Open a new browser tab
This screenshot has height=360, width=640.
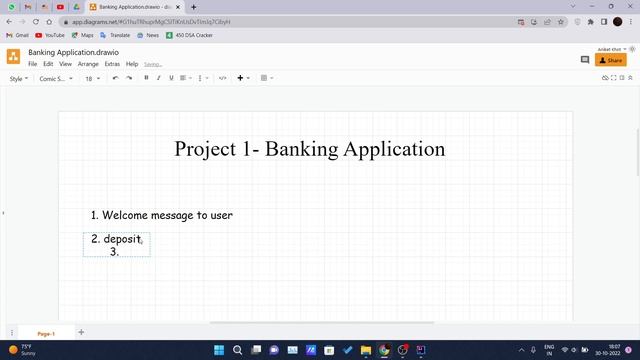(193, 7)
